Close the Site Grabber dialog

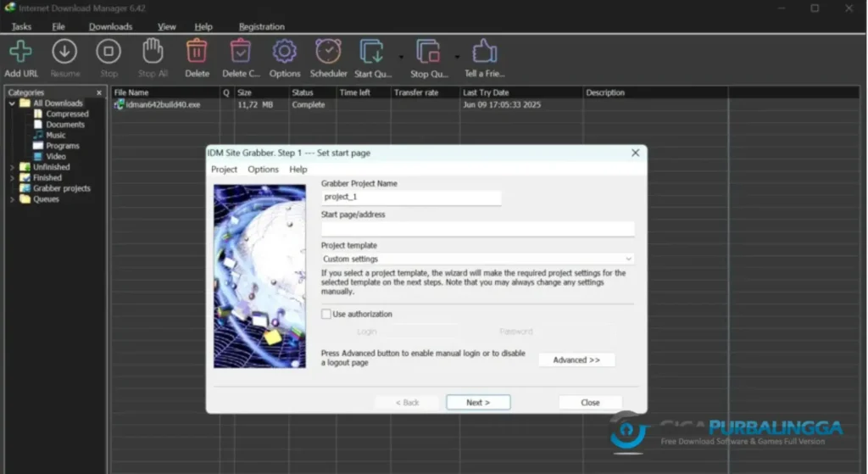636,153
